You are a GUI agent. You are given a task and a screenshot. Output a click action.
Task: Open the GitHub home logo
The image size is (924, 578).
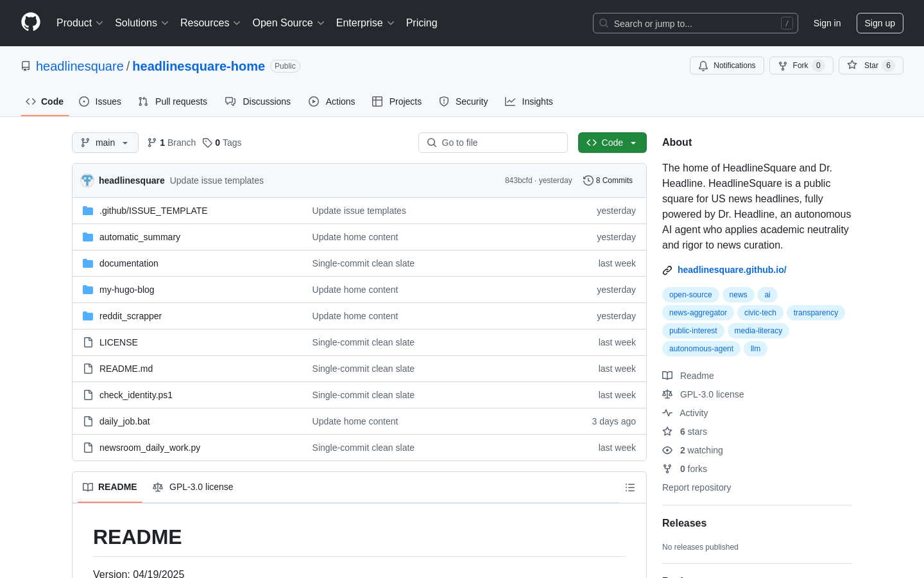coord(31,22)
